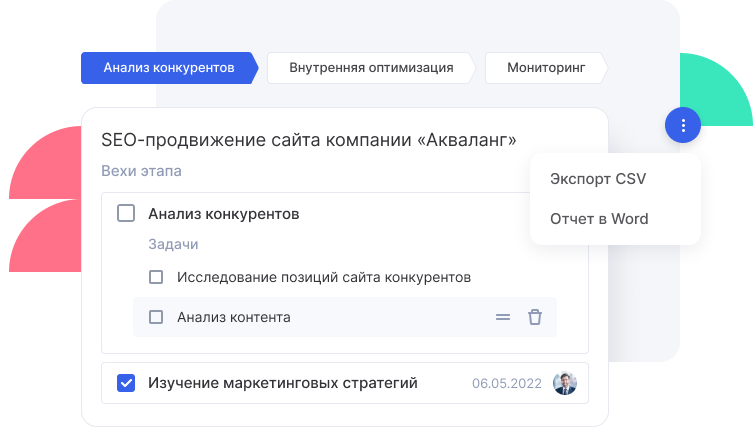Image resolution: width=753 pixels, height=427 pixels.
Task: Select Отчет в Word menu item
Action: coord(599,219)
